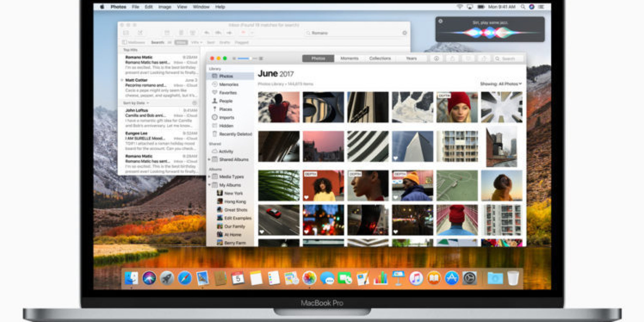Open Apple menu in menu bar

102,7
